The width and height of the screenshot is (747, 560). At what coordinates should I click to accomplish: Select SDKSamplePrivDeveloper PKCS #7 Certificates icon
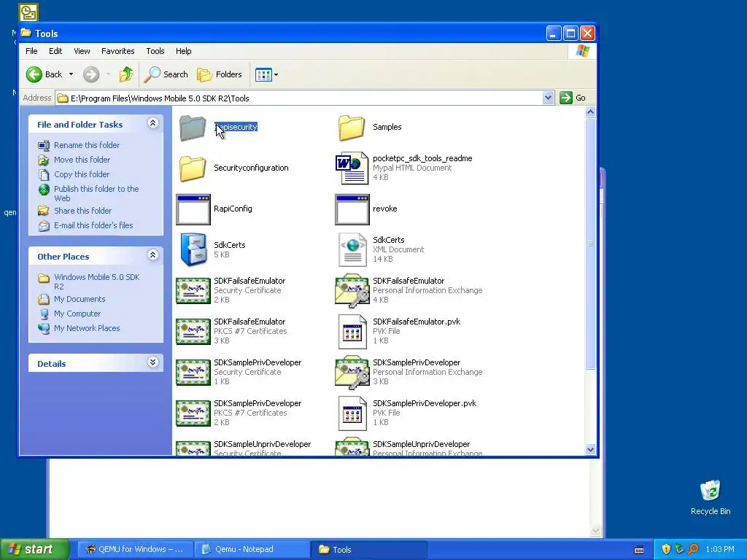click(x=193, y=413)
